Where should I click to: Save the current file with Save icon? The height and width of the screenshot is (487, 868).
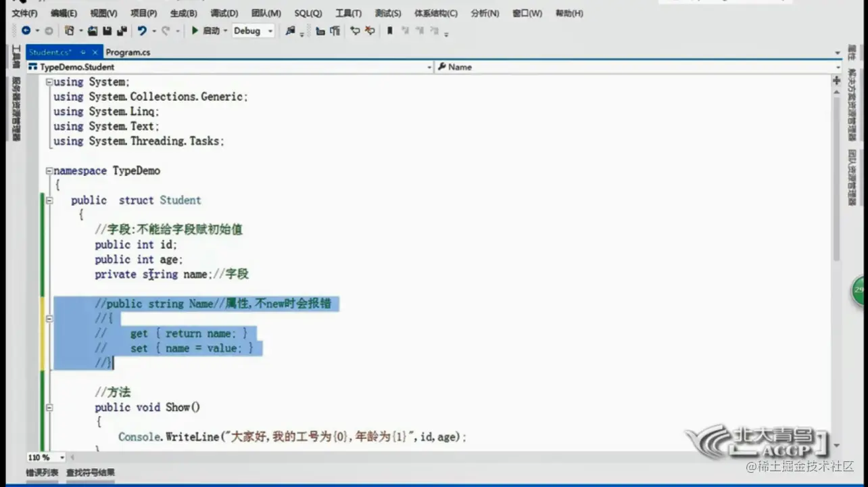[107, 30]
